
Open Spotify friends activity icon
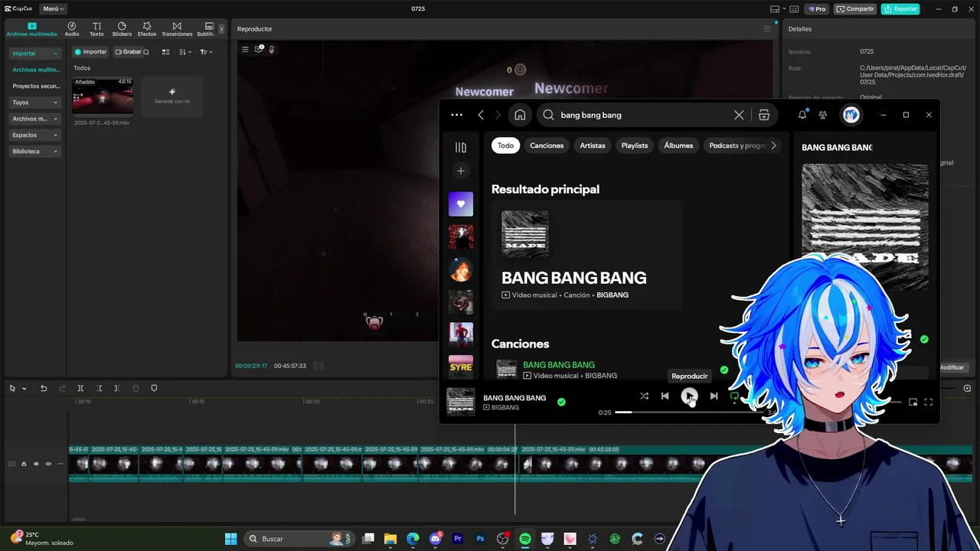[x=823, y=115]
